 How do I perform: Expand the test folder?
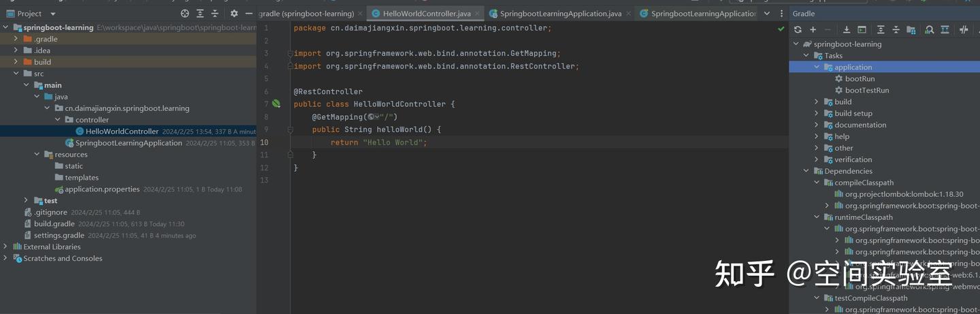27,201
